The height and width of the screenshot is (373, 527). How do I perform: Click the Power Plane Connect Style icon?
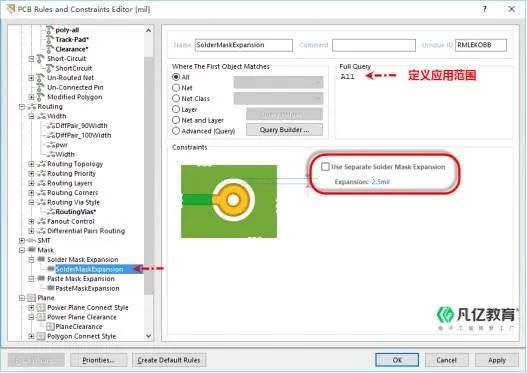click(x=41, y=307)
